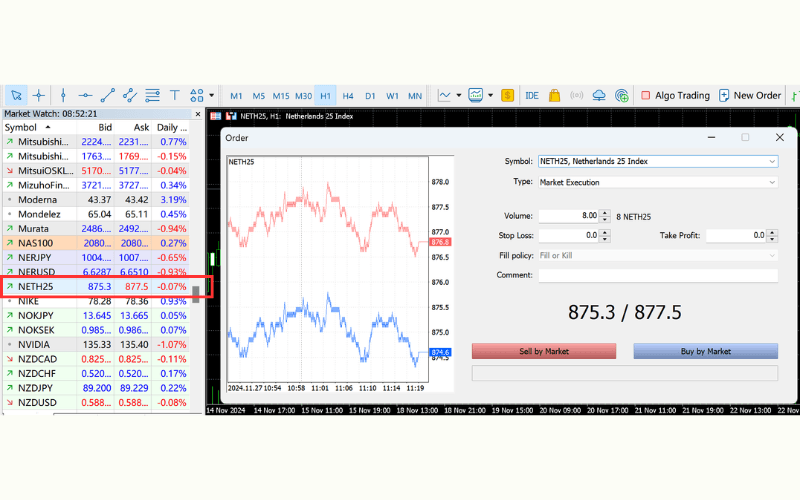Switch chart to M15 timeframe
Screen dimensions: 800x500
(x=281, y=96)
